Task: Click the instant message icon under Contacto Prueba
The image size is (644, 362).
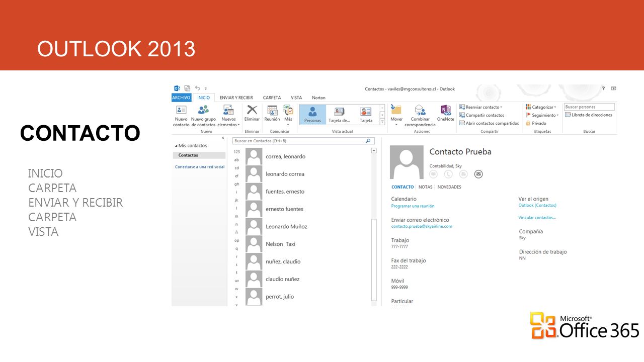Action: pos(433,174)
